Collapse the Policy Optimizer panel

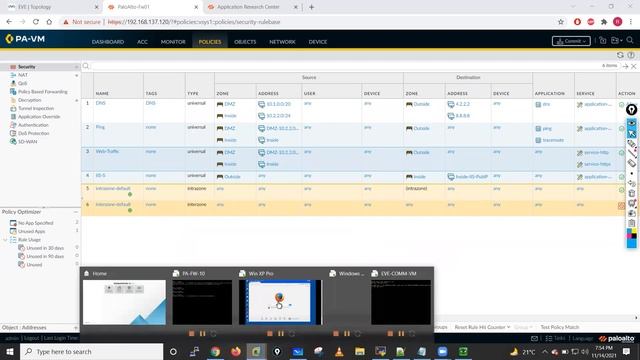(x=76, y=212)
